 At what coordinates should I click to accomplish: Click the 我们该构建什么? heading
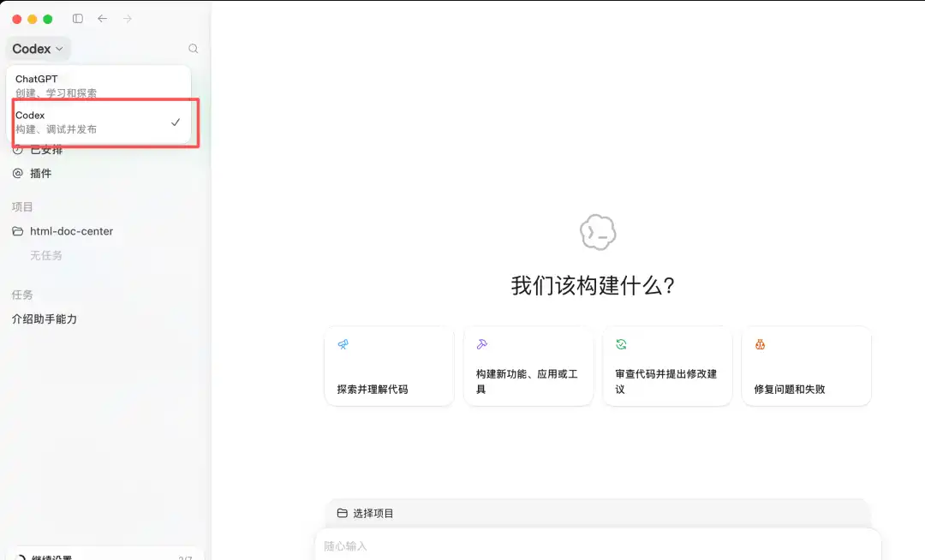click(x=593, y=286)
